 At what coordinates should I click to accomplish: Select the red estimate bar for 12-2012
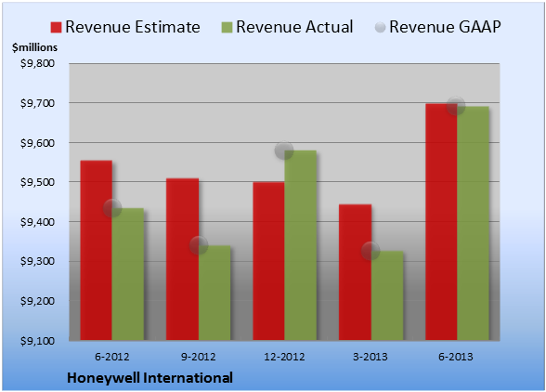(269, 261)
